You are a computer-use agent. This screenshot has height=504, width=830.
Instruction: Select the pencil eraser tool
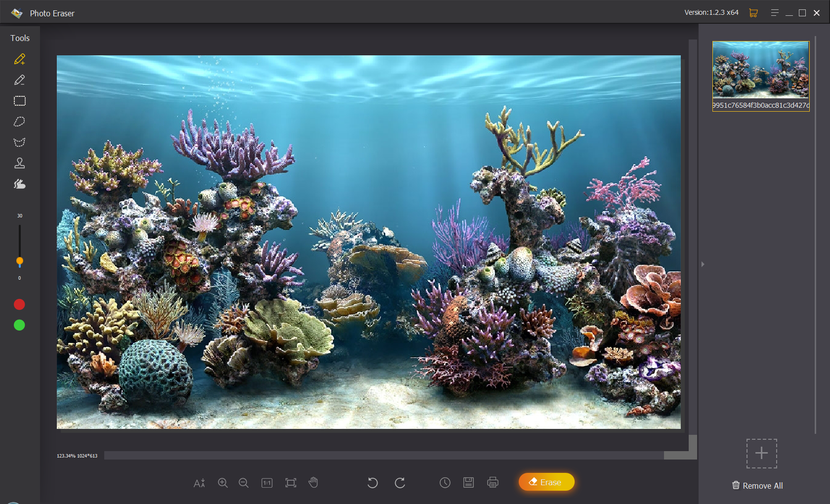20,80
